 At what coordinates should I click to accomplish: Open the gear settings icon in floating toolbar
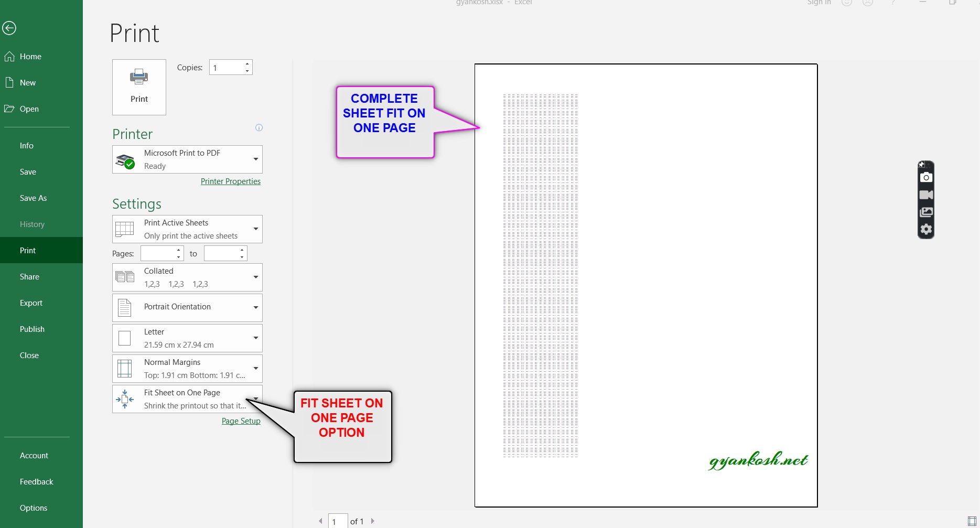(x=926, y=230)
